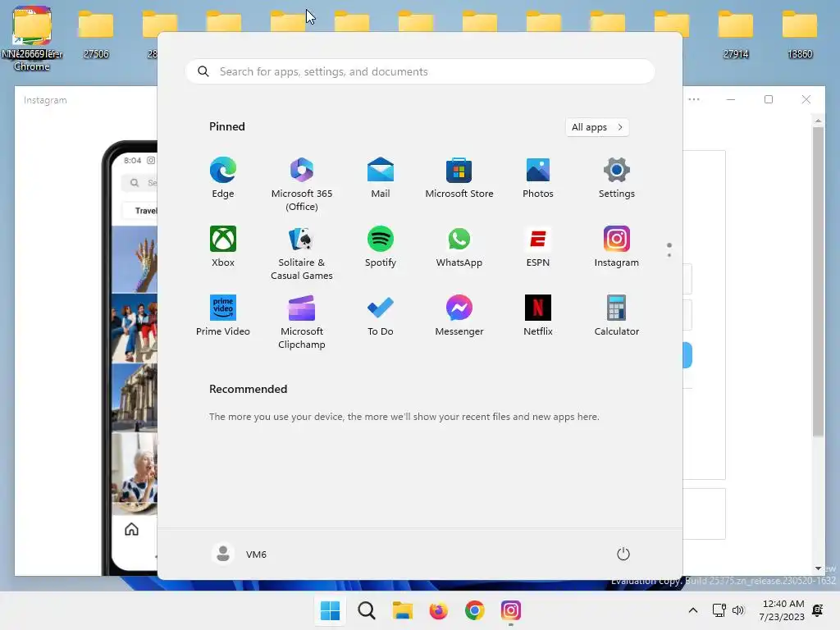The height and width of the screenshot is (630, 840).
Task: Open Settings from Pinned apps
Action: (x=617, y=178)
